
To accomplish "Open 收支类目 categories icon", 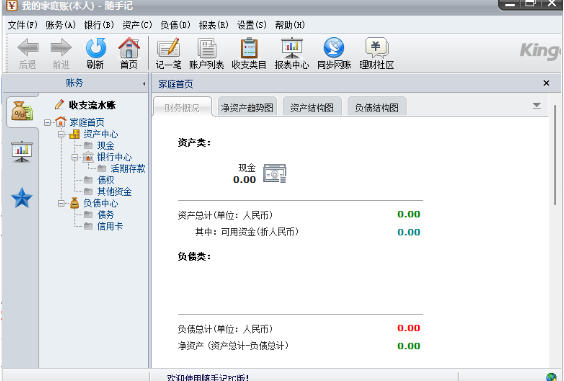I will 249,47.
